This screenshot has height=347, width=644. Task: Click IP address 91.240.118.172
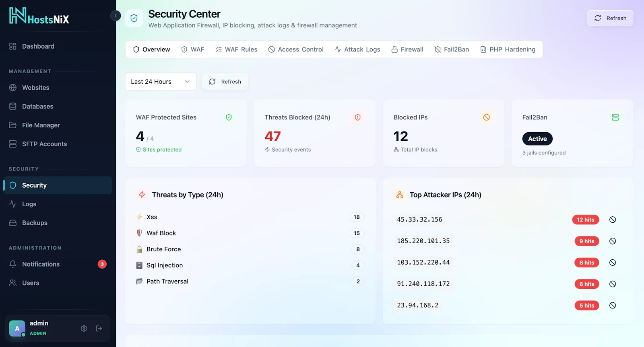tap(423, 284)
